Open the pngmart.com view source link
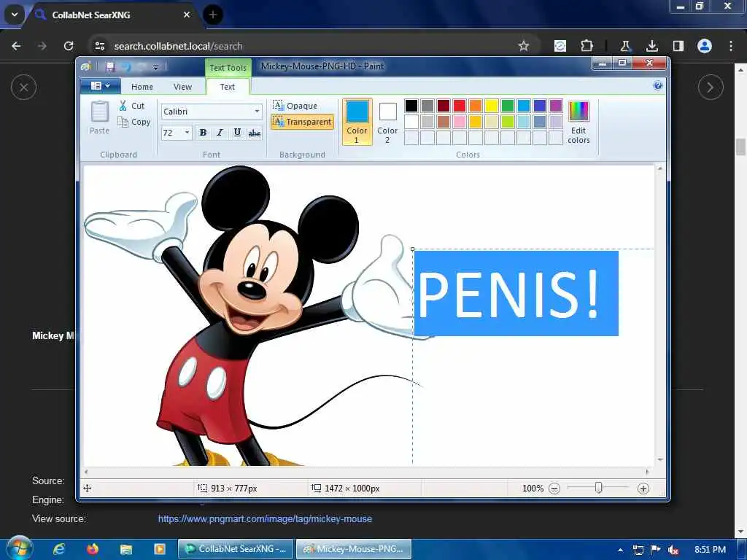747x560 pixels. click(265, 519)
